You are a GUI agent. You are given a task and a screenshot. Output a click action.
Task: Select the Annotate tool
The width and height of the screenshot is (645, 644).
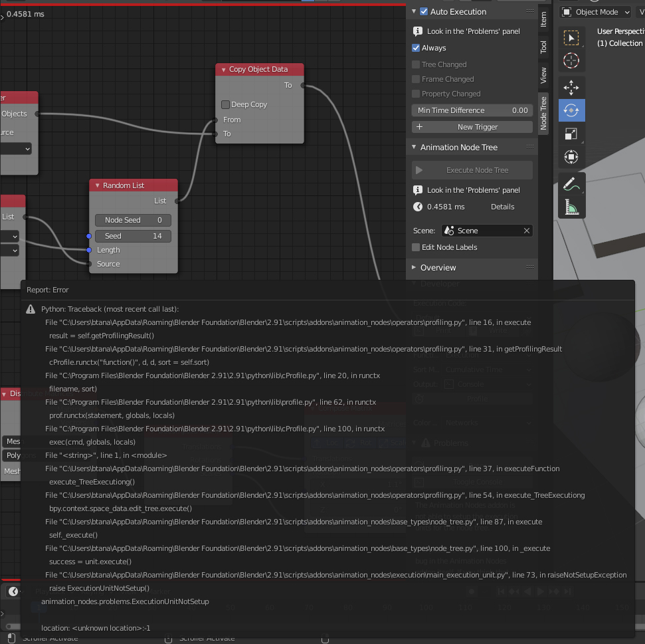[x=571, y=183]
